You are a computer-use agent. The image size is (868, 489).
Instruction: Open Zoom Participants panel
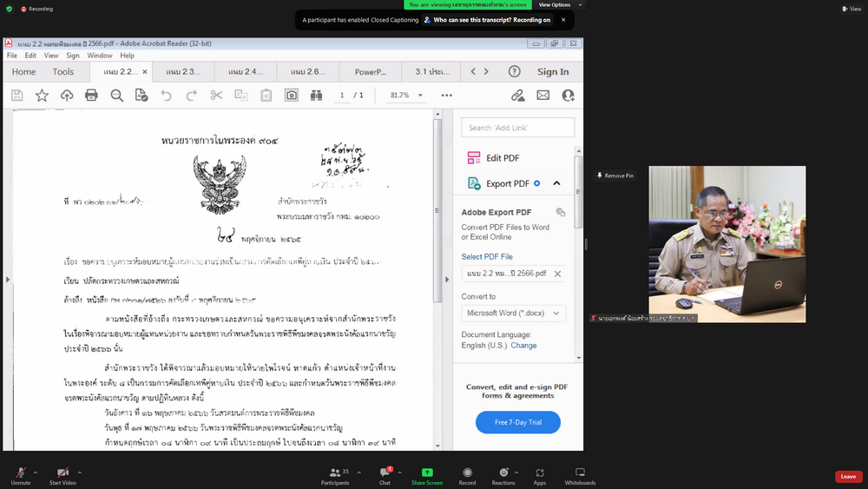335,476
